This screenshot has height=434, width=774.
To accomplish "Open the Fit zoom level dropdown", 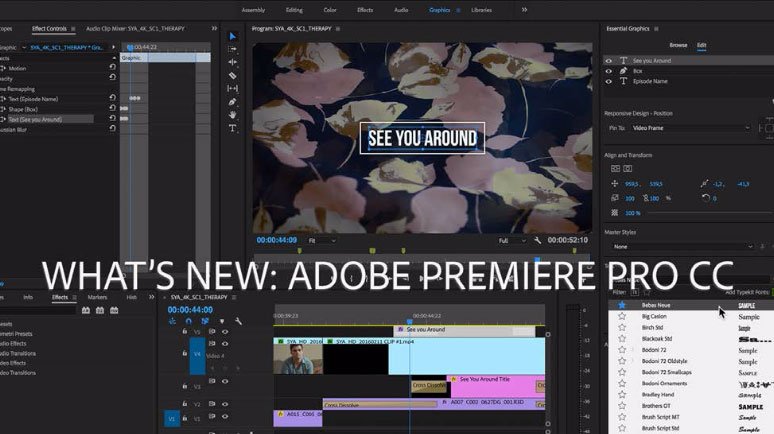I will click(322, 240).
